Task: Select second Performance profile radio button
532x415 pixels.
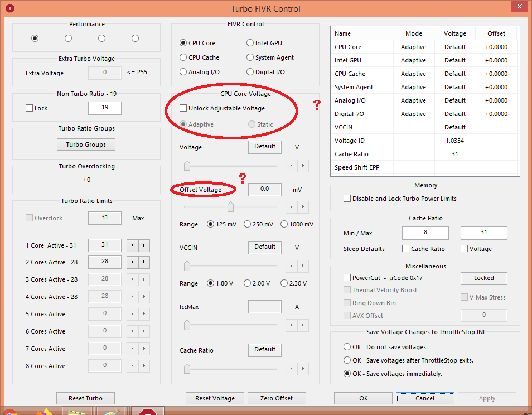Action: (x=68, y=38)
